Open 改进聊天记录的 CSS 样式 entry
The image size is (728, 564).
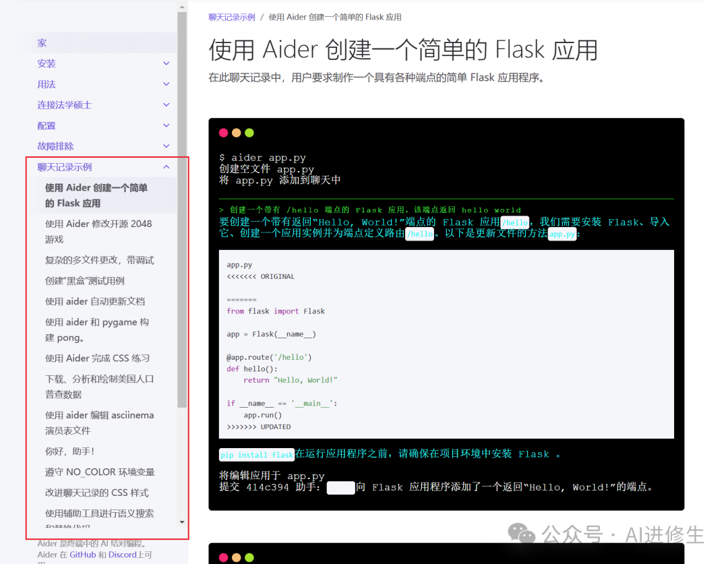pyautogui.click(x=96, y=493)
